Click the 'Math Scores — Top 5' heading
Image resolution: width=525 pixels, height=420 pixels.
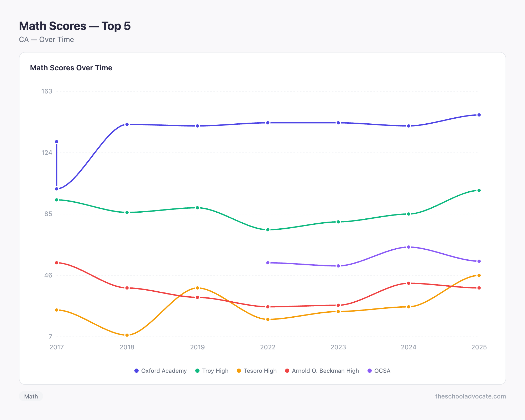click(x=75, y=26)
